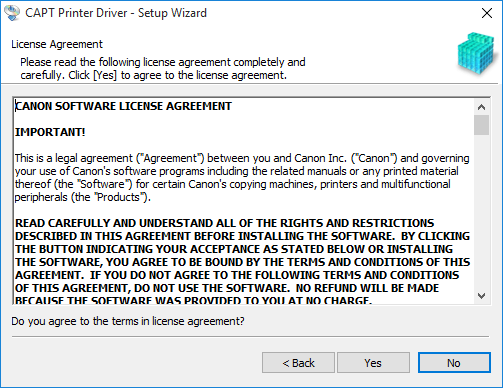
Task: Go back using the < Back button
Action: [298, 363]
